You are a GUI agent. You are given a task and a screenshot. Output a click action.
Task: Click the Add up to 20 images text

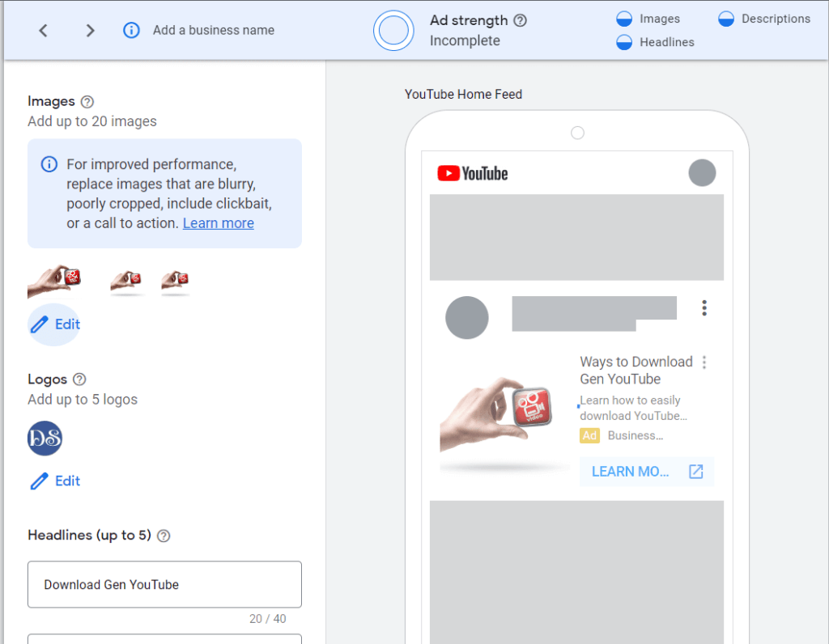point(92,121)
